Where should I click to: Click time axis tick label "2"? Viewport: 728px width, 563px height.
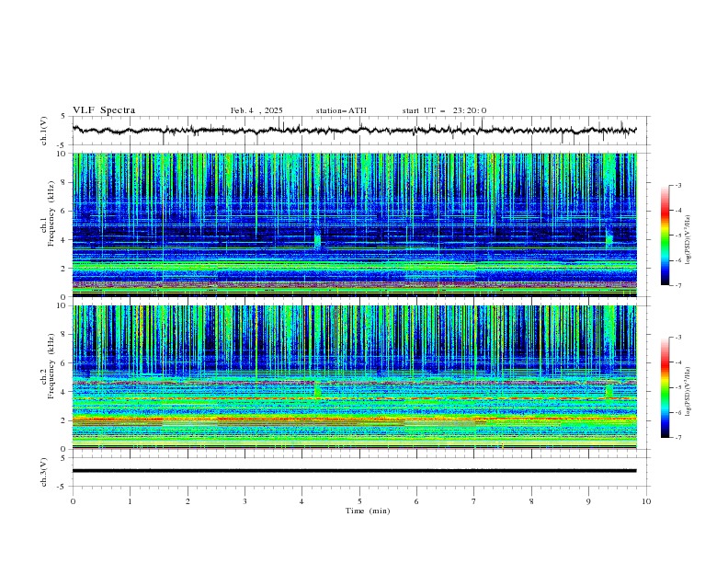point(188,501)
